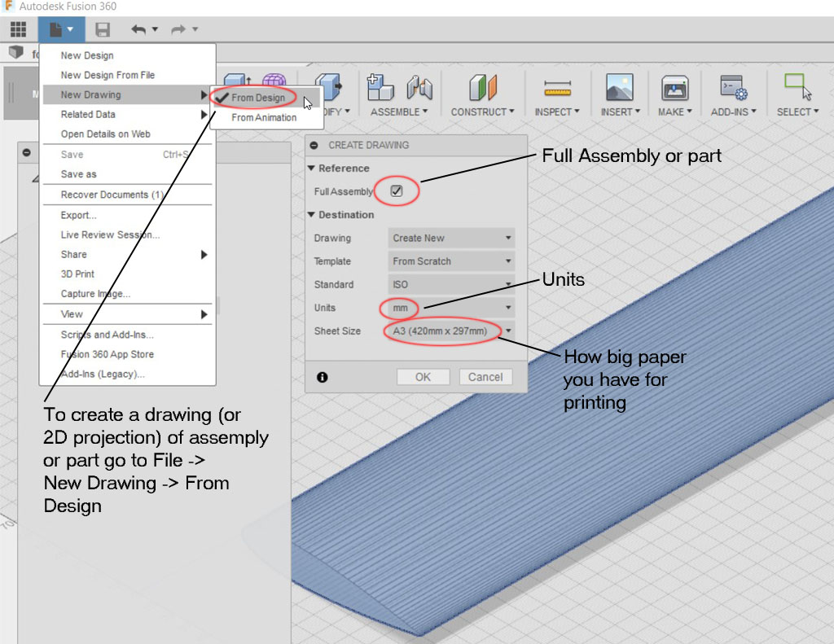Open the Sheet Size A3 dropdown
The height and width of the screenshot is (644, 834).
coord(451,331)
